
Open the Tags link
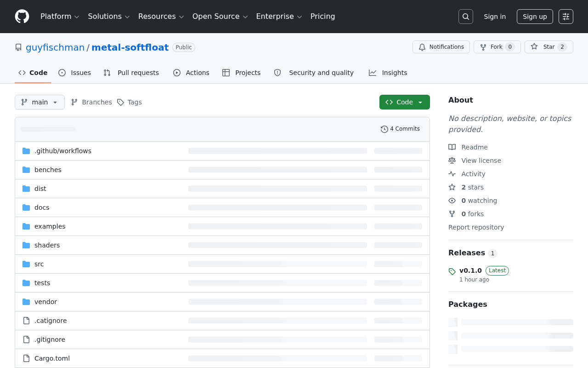(129, 102)
